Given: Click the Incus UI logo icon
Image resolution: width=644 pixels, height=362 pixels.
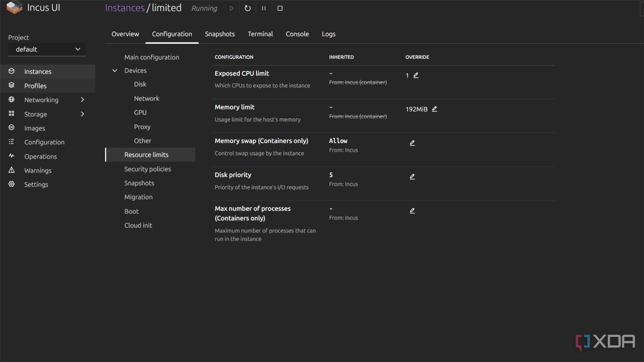Looking at the screenshot, I should [14, 7].
